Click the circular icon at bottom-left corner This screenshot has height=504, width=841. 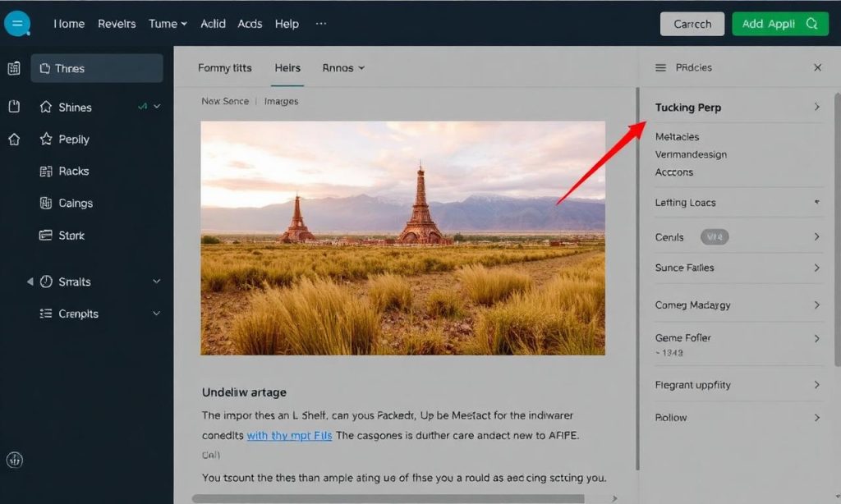click(x=14, y=460)
